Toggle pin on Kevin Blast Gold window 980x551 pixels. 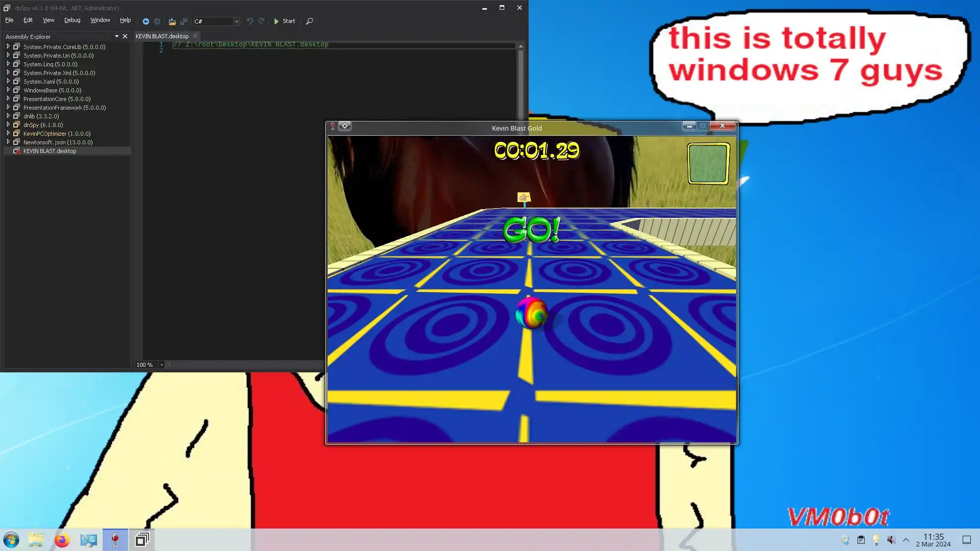pos(333,126)
